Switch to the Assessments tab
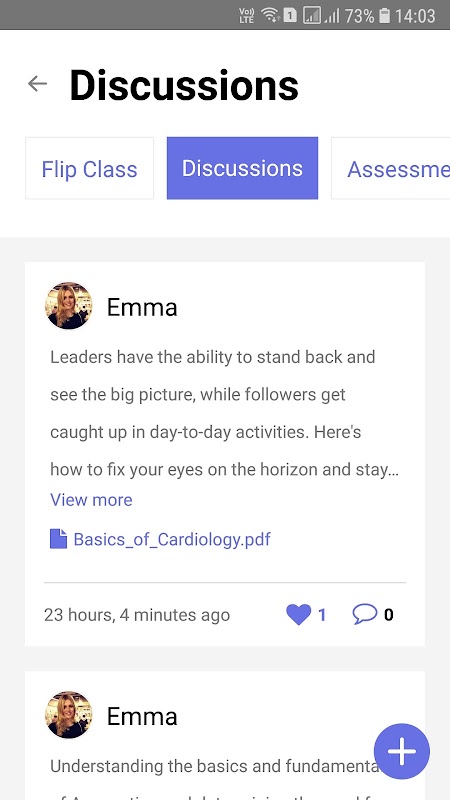Image resolution: width=450 pixels, height=800 pixels. 391,168
